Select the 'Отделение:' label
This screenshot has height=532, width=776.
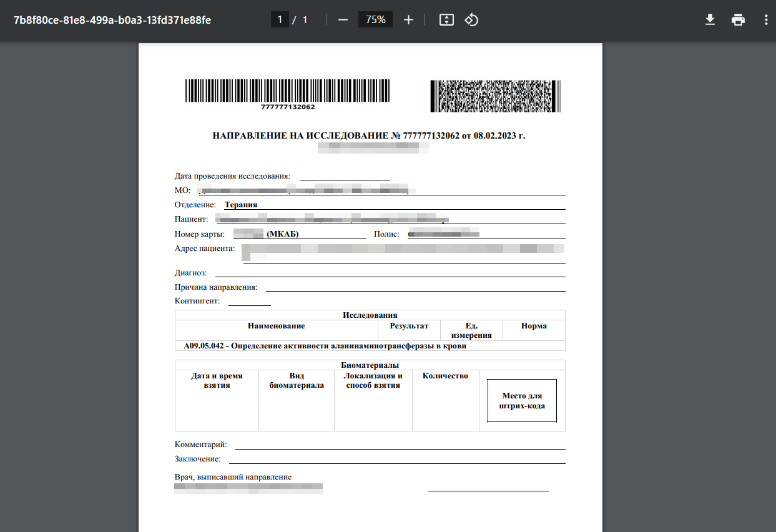[x=195, y=205]
